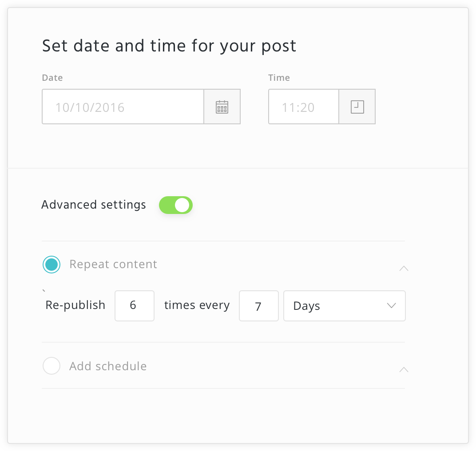Click the Date input showing 10/10/2016
The image size is (476, 451).
pos(123,107)
